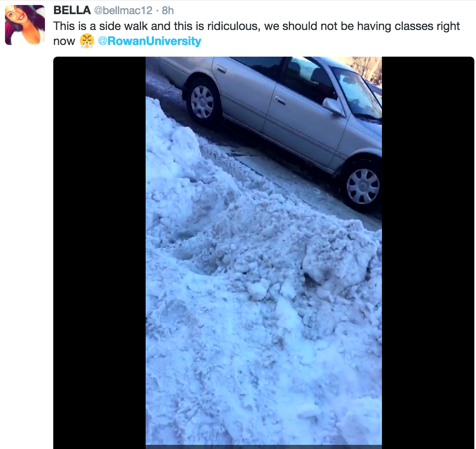Click the word "now" before the emoji

pyautogui.click(x=64, y=41)
